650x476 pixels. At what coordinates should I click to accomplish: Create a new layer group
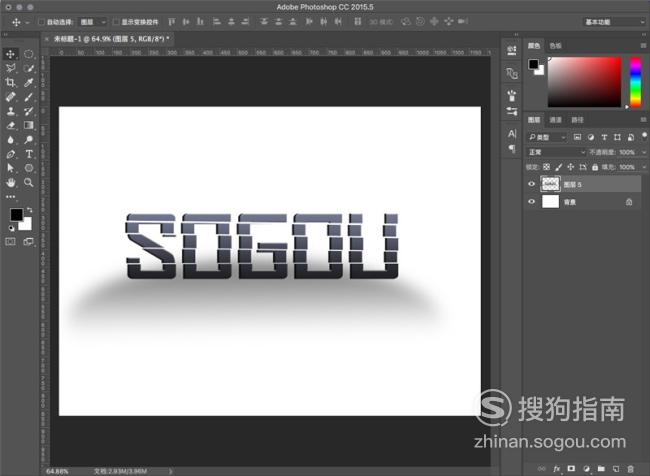tap(601, 469)
